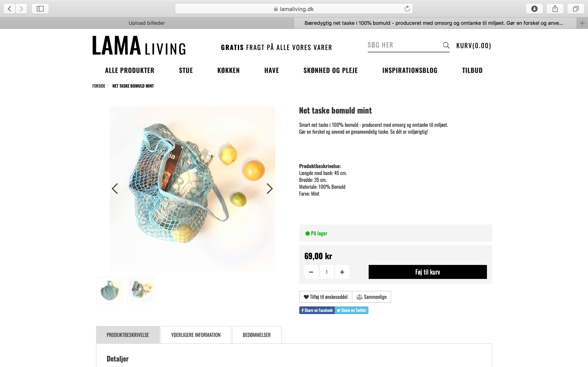Show next product image arrow
Viewport: 588px width, 367px height.
click(x=269, y=189)
